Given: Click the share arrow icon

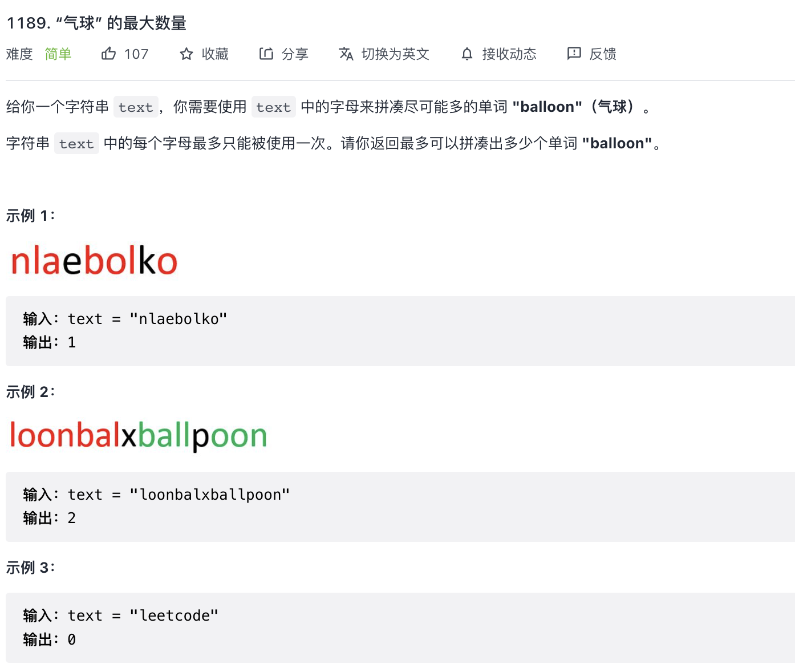Looking at the screenshot, I should coord(266,54).
